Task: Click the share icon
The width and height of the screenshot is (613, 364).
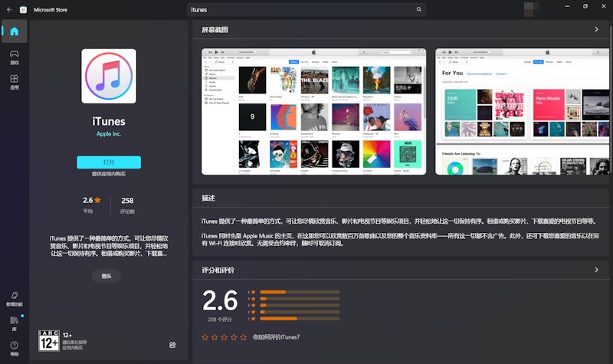Action: tap(172, 344)
